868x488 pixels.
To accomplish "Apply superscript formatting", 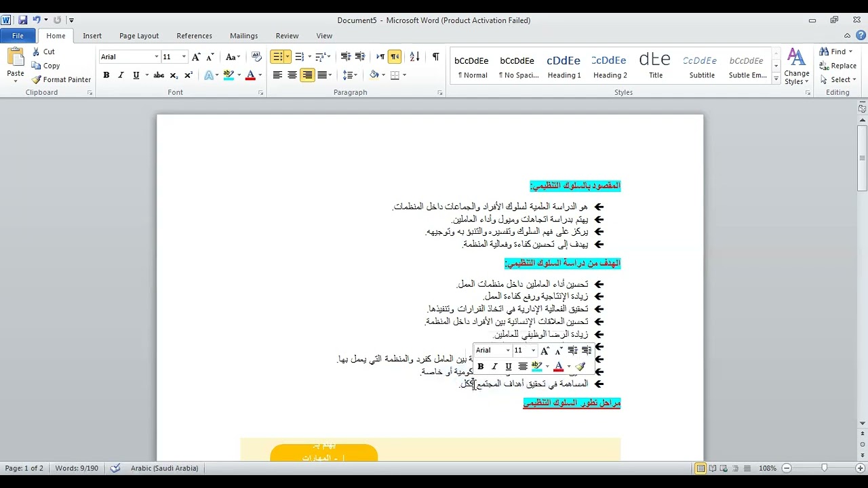I will click(x=189, y=75).
